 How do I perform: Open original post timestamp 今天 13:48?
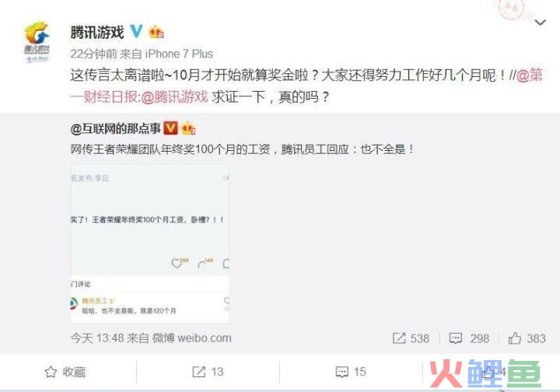[97, 338]
